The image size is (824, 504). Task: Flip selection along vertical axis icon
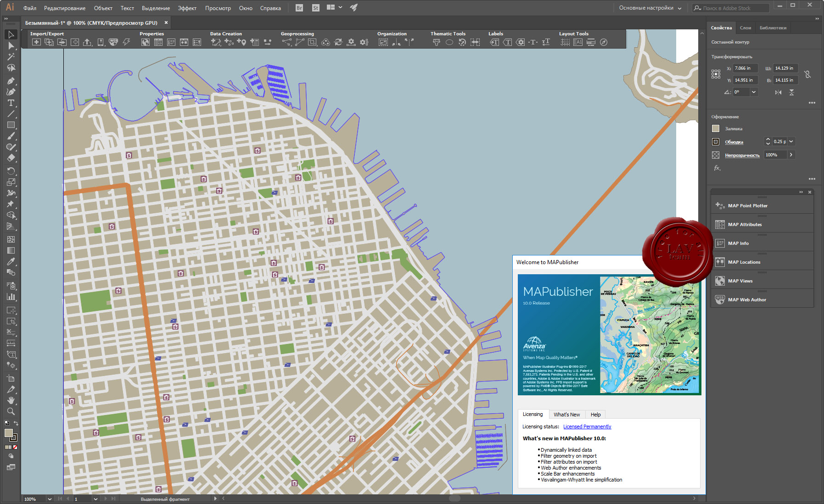(791, 92)
